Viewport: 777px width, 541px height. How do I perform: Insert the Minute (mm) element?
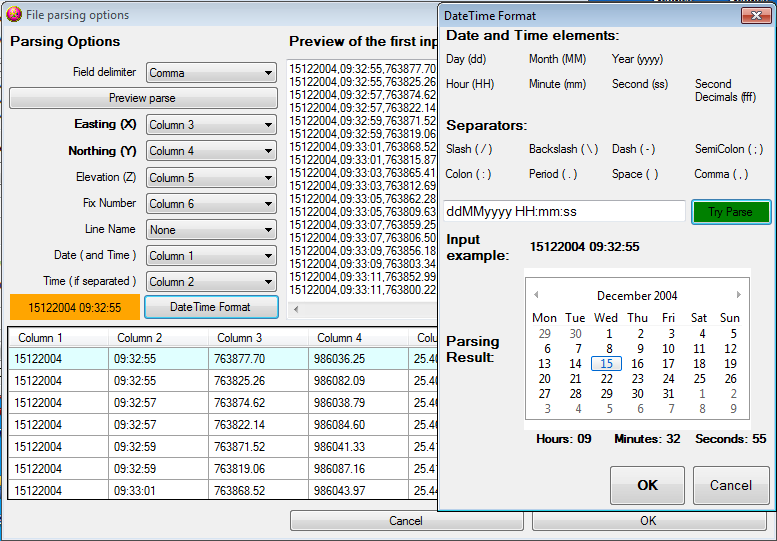click(557, 84)
